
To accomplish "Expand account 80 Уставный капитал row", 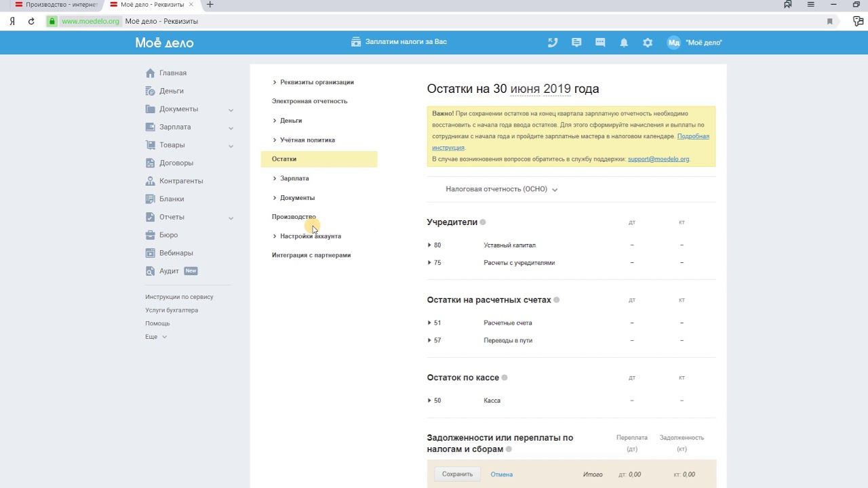I will [430, 245].
